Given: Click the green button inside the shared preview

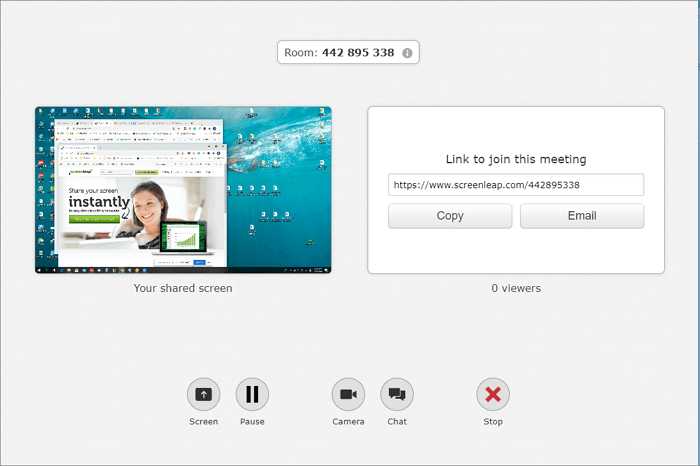Looking at the screenshot, I should 92,218.
